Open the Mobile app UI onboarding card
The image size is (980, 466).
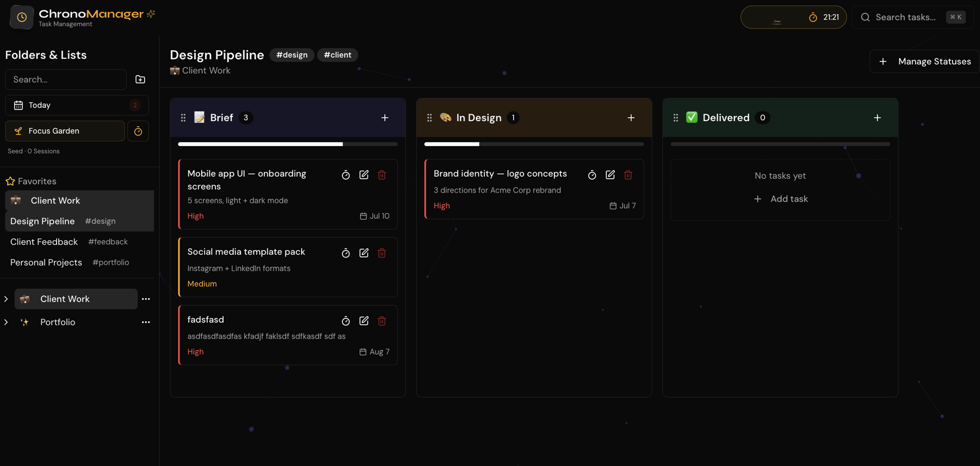pos(288,194)
